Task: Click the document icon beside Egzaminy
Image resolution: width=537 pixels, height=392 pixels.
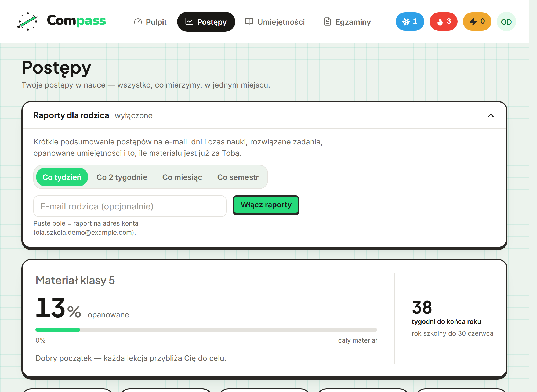Action: tap(327, 21)
